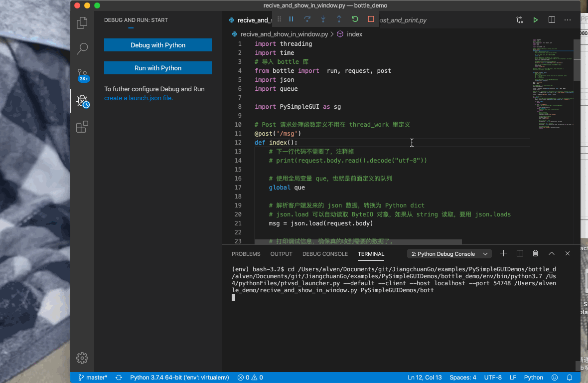The width and height of the screenshot is (588, 383).
Task: Click the master* git branch indicator
Action: pos(93,378)
